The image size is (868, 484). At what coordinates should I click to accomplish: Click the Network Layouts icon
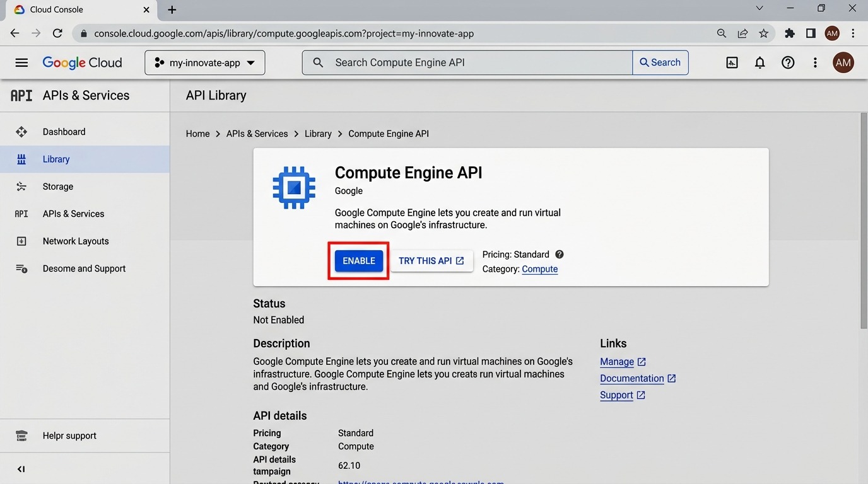click(21, 241)
